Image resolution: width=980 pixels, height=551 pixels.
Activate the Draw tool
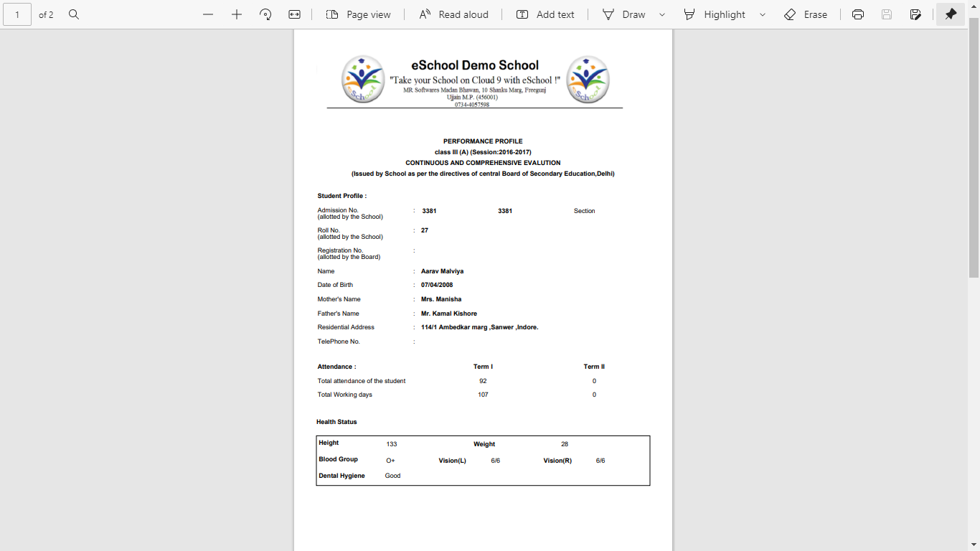[624, 14]
